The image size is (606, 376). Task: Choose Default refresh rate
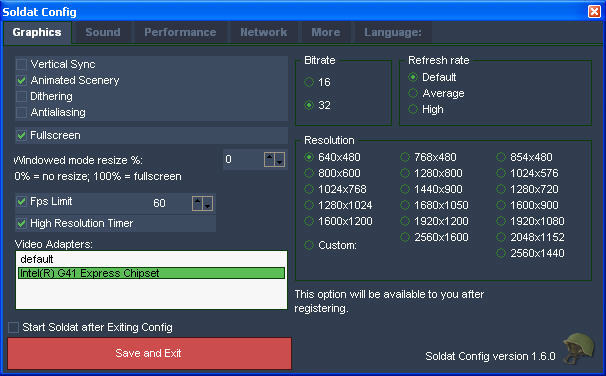tap(413, 77)
